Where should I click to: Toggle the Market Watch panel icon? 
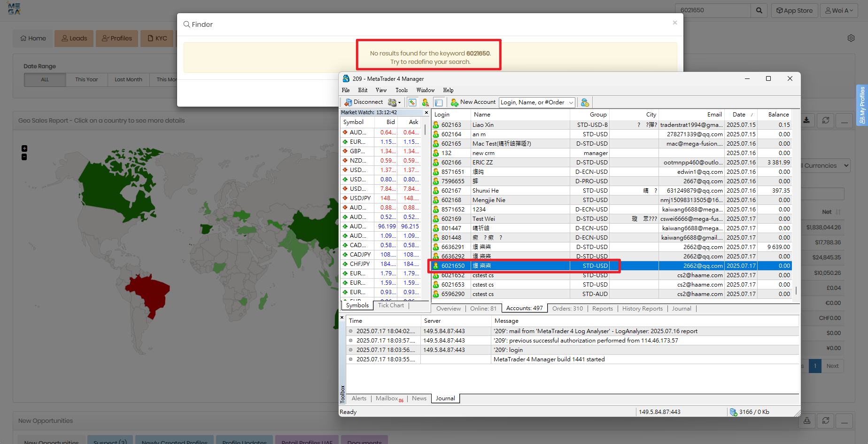[412, 102]
